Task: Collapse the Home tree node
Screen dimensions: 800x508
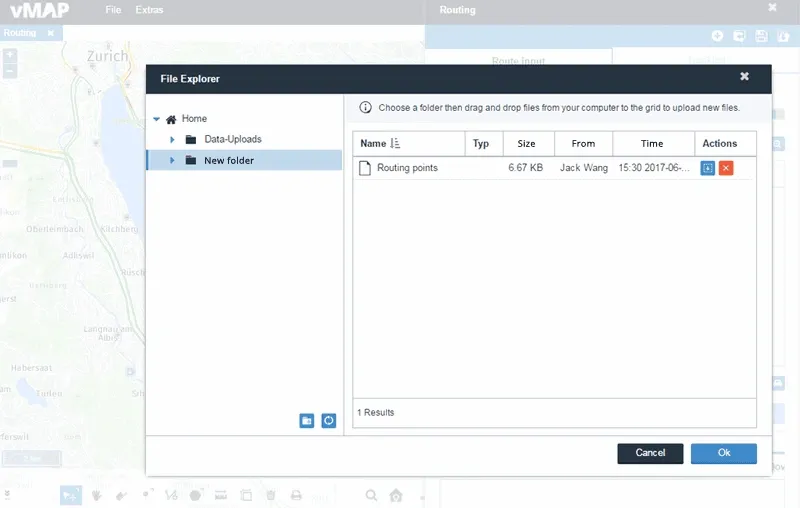Action: pos(157,119)
